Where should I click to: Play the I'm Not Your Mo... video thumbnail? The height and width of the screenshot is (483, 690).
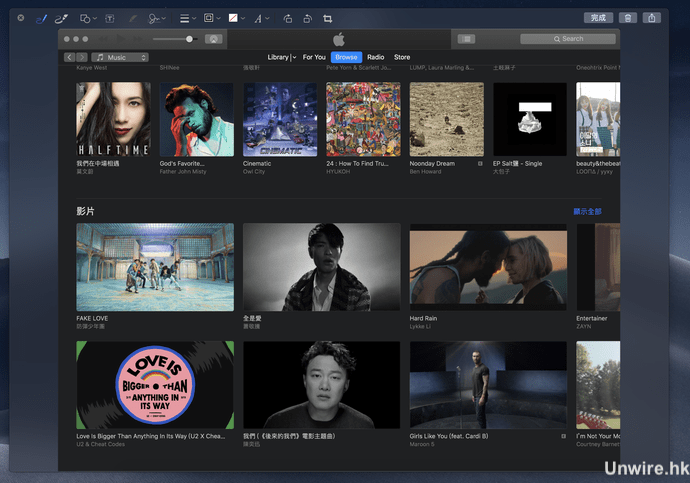tap(598, 385)
